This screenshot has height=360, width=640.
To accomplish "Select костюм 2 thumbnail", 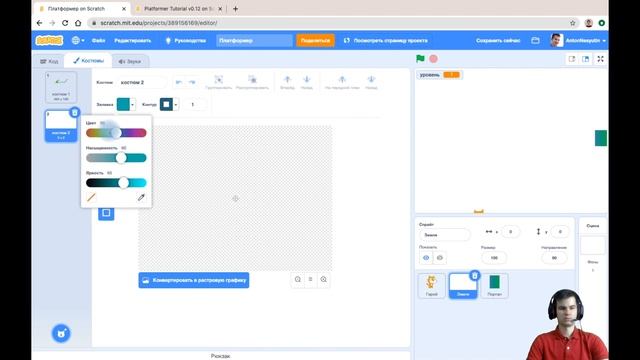I will click(x=61, y=126).
